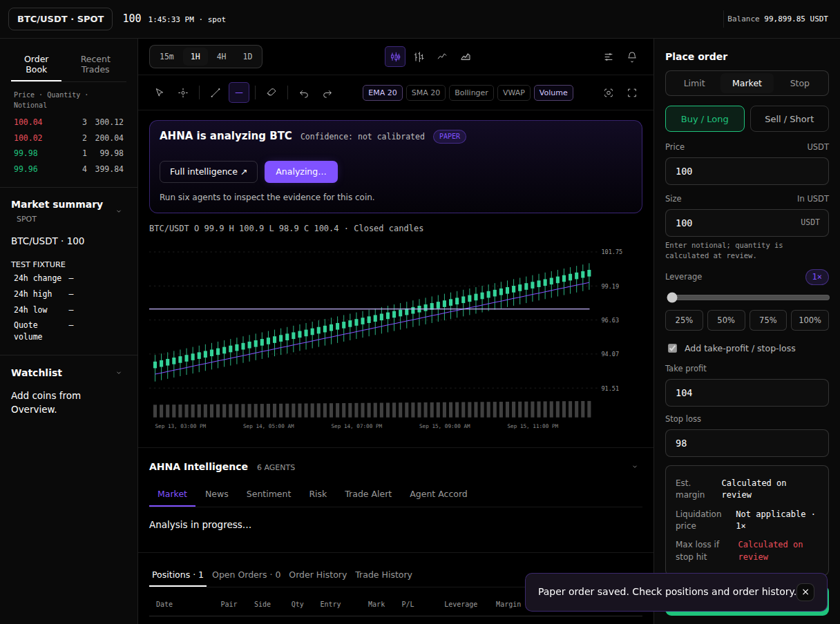
Task: Switch to 1H timeframe
Action: point(195,57)
